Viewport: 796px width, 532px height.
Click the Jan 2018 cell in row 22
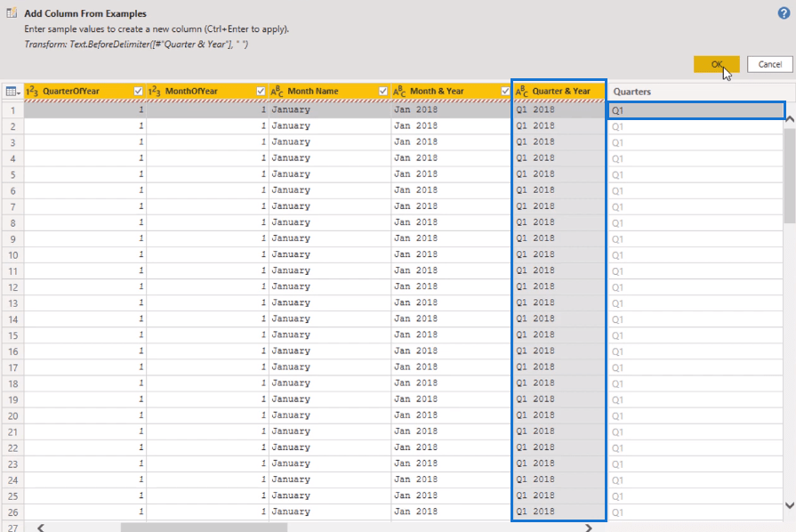tap(451, 447)
